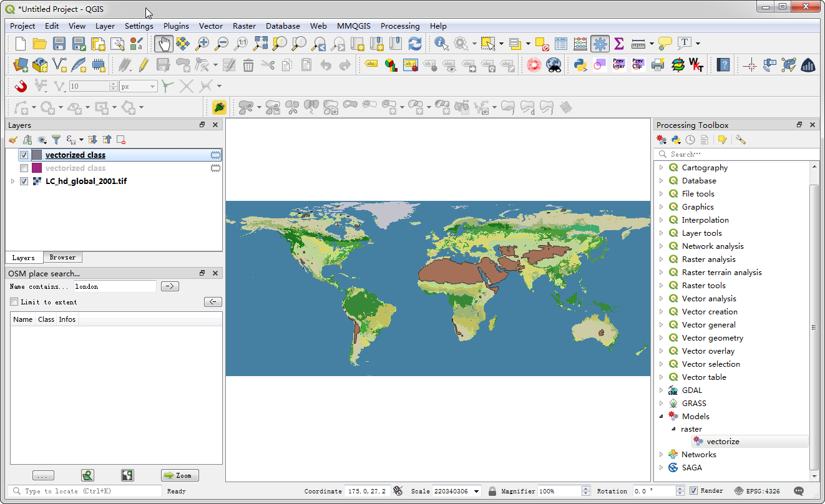Screen dimensions: 825x504
Task: Delete selected features trash icon
Action: [x=248, y=65]
